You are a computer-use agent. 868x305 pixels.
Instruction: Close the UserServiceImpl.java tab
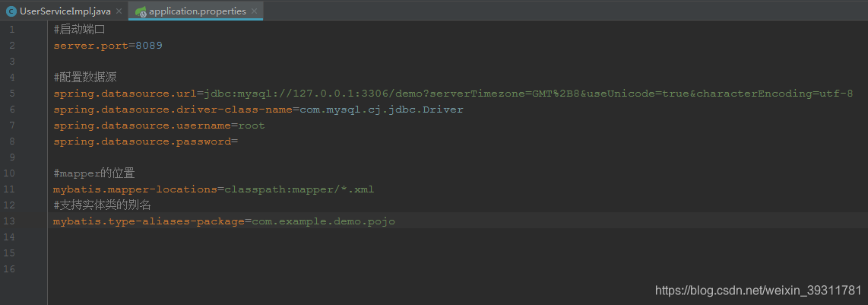click(119, 11)
